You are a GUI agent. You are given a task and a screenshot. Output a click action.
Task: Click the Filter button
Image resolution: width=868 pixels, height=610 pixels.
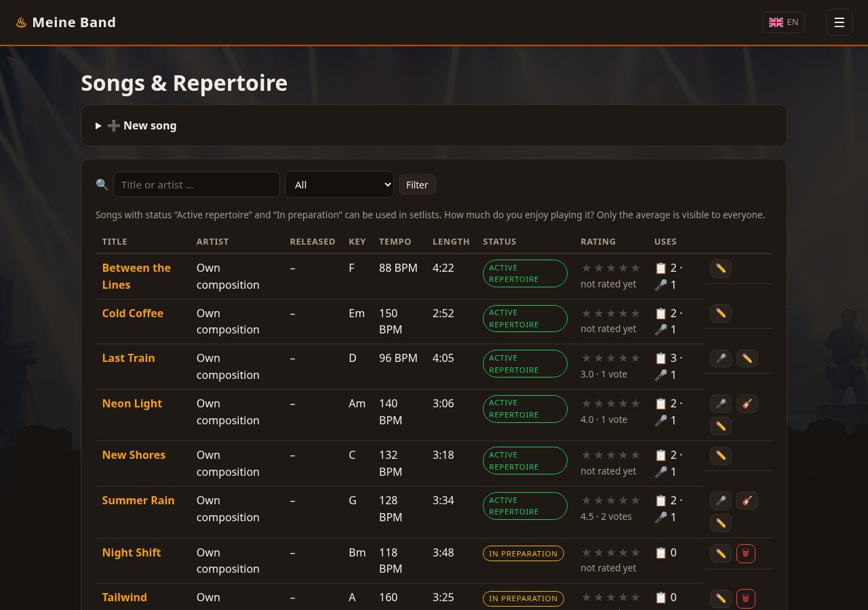417,184
